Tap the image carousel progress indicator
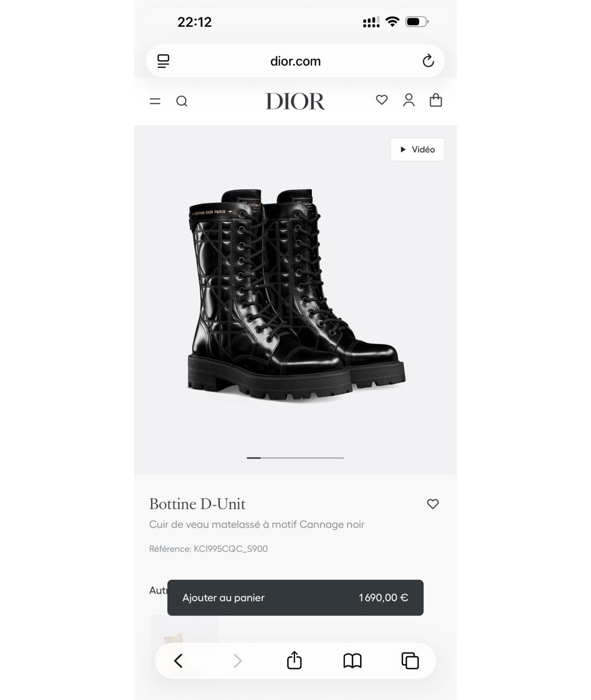The image size is (591, 700). [x=296, y=458]
